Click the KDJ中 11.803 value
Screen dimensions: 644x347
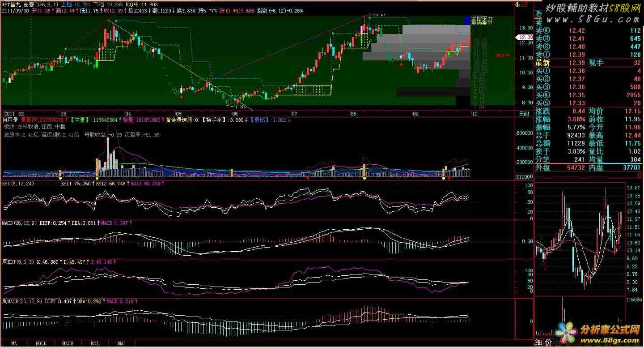click(x=143, y=4)
